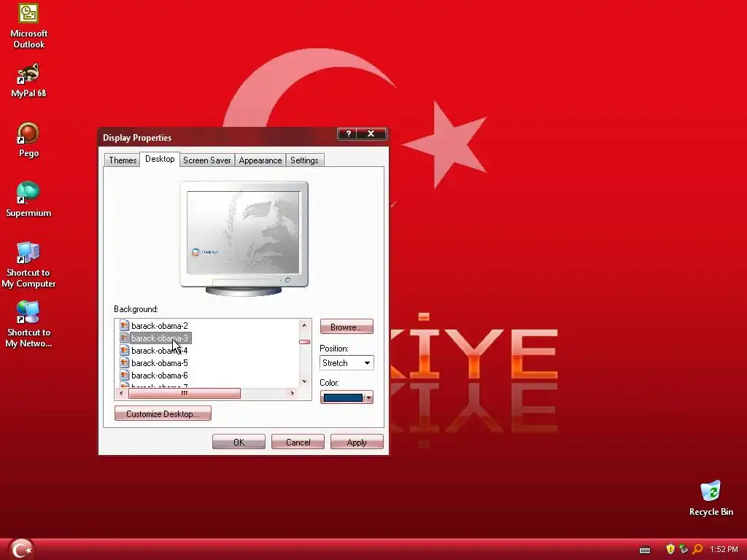Screen dimensions: 747x560
Task: Click the monitor wallpaper preview image
Action: click(244, 233)
